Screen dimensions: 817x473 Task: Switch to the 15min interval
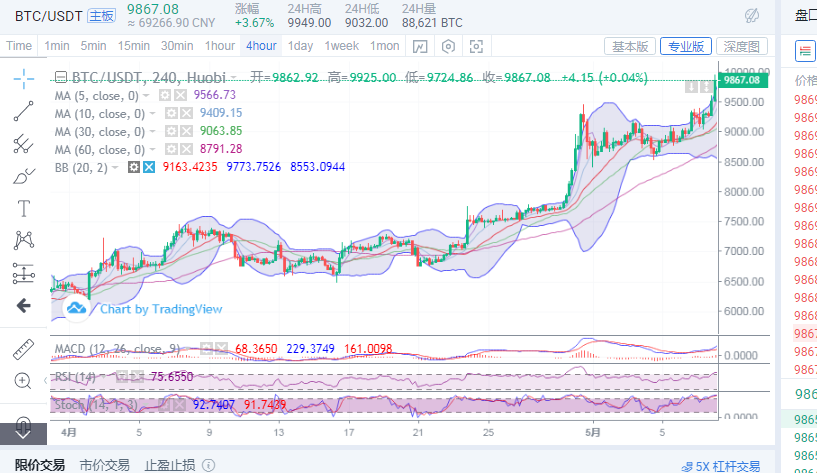[134, 46]
